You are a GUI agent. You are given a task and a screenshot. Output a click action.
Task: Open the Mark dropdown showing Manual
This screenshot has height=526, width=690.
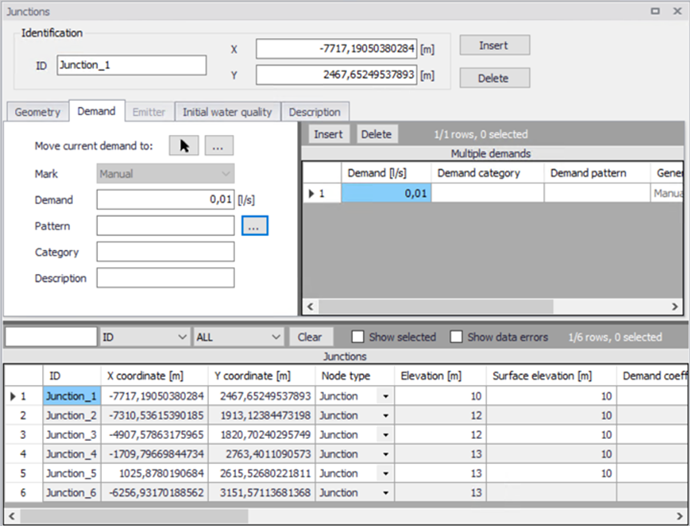pyautogui.click(x=165, y=174)
